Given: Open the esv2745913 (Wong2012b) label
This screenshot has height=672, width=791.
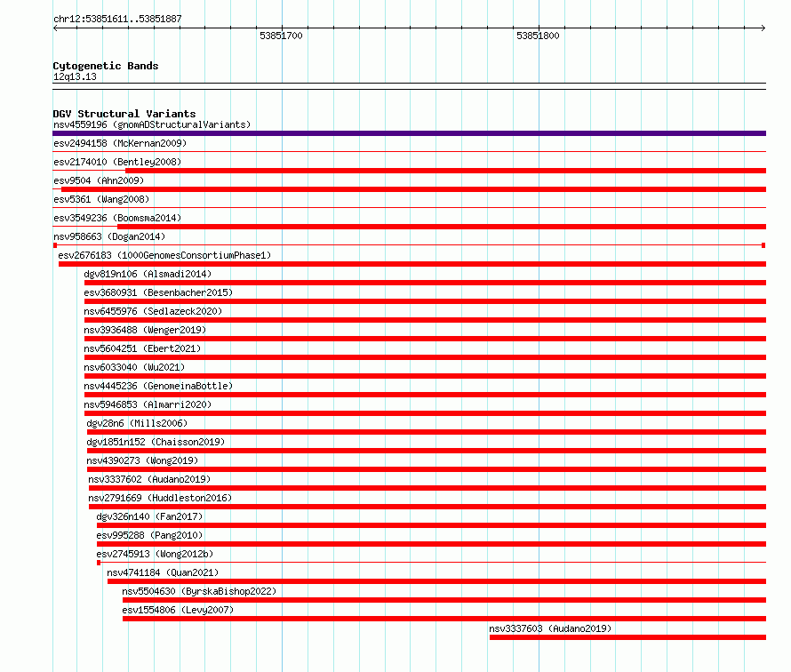Looking at the screenshot, I should (155, 554).
